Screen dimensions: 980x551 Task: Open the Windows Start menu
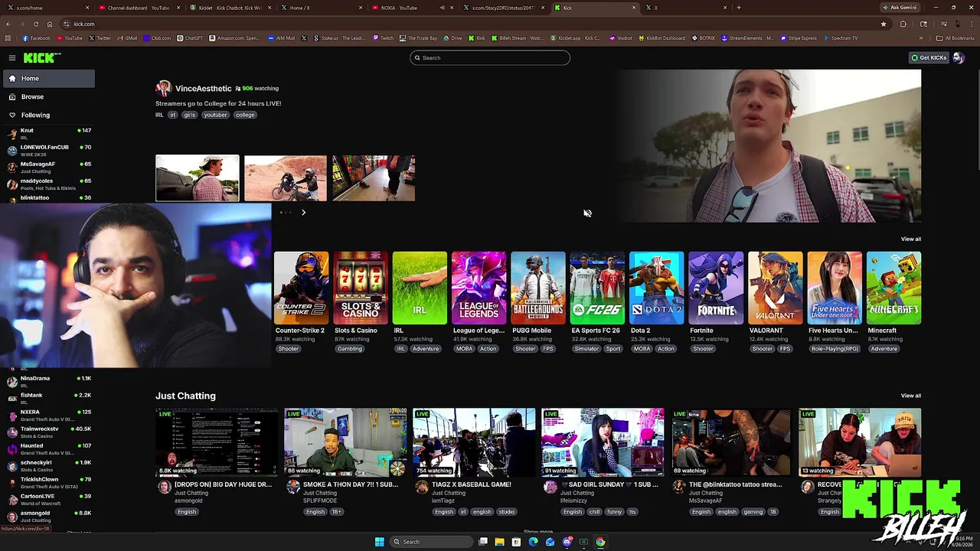[379, 542]
